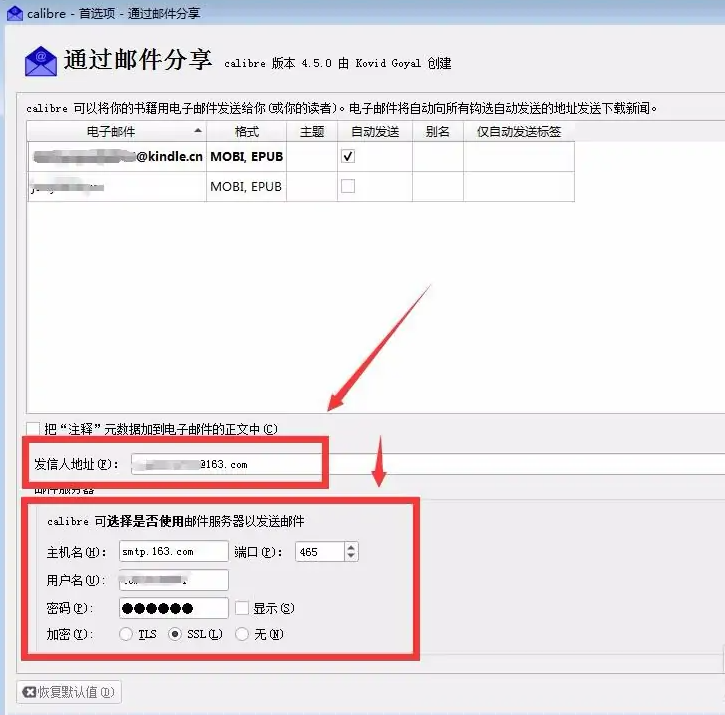
Task: Click the 仅自动发送标签 column header
Action: (x=519, y=132)
